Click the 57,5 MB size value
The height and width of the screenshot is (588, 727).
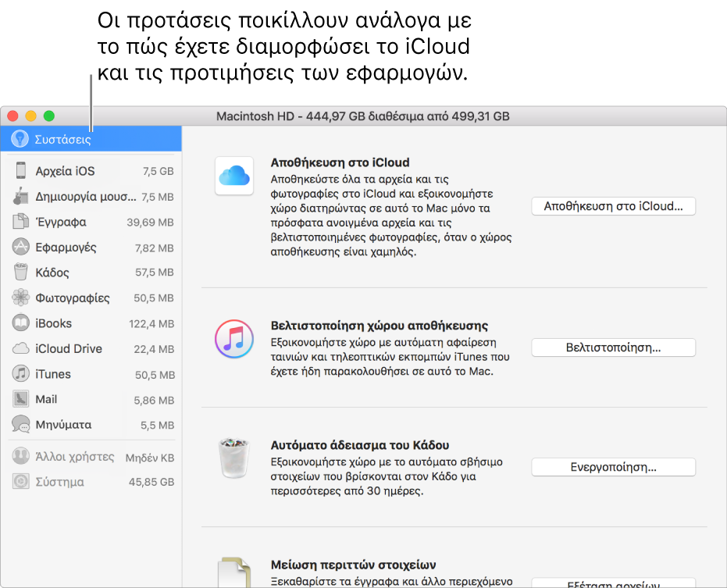tap(155, 273)
